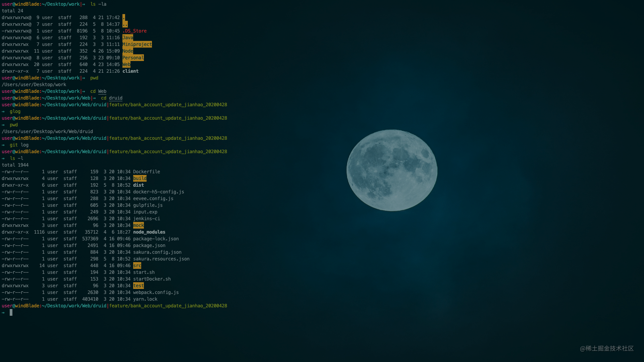Click the 'total 24' line
The height and width of the screenshot is (362, 644).
12,11
